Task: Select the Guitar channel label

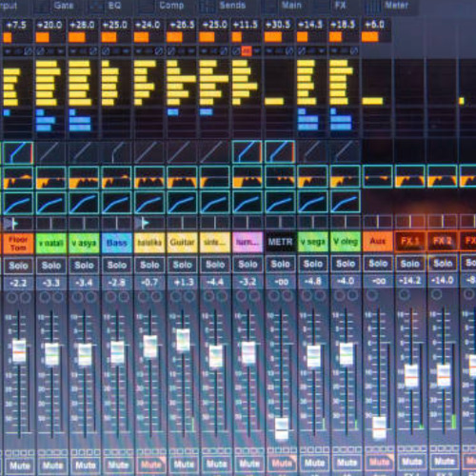Action: click(x=182, y=243)
